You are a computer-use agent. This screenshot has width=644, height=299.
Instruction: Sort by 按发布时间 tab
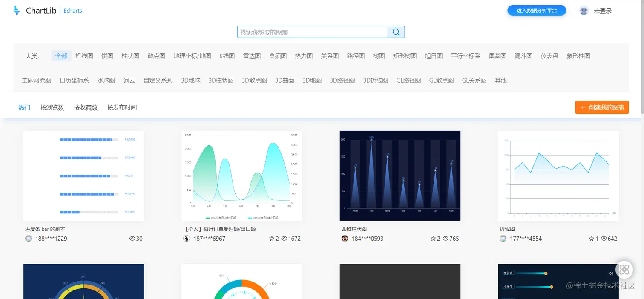[122, 107]
